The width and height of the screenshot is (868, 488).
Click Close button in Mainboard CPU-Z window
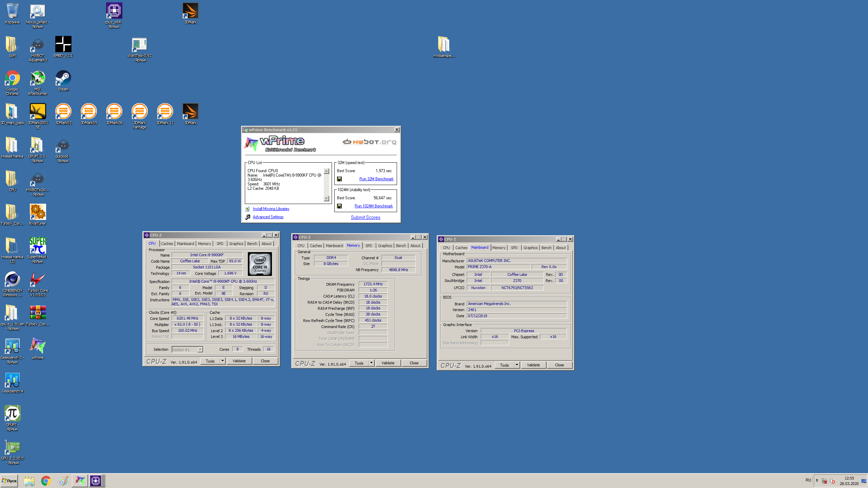pyautogui.click(x=559, y=365)
